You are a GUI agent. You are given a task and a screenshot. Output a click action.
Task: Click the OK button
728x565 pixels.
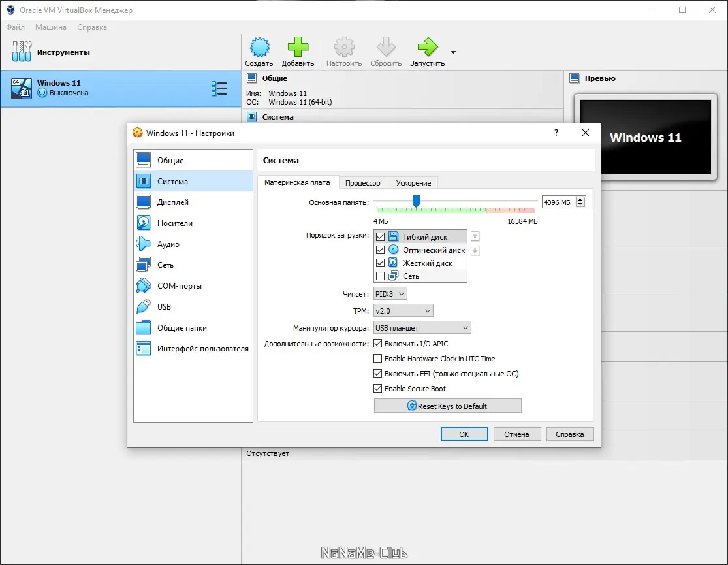pos(464,434)
